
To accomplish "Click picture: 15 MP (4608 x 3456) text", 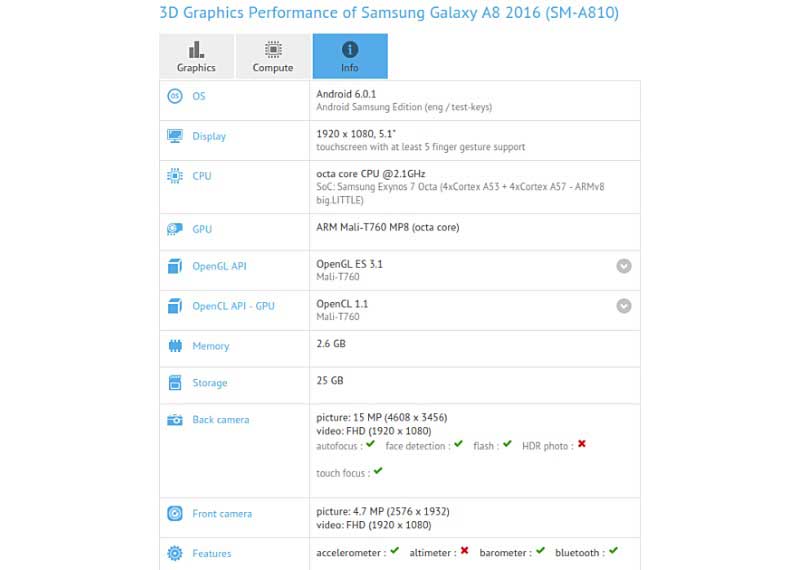I will [382, 417].
